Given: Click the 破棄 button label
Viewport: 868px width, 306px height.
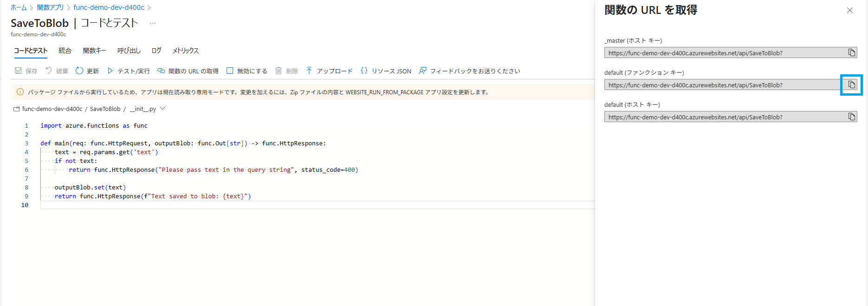Looking at the screenshot, I should pyautogui.click(x=62, y=71).
